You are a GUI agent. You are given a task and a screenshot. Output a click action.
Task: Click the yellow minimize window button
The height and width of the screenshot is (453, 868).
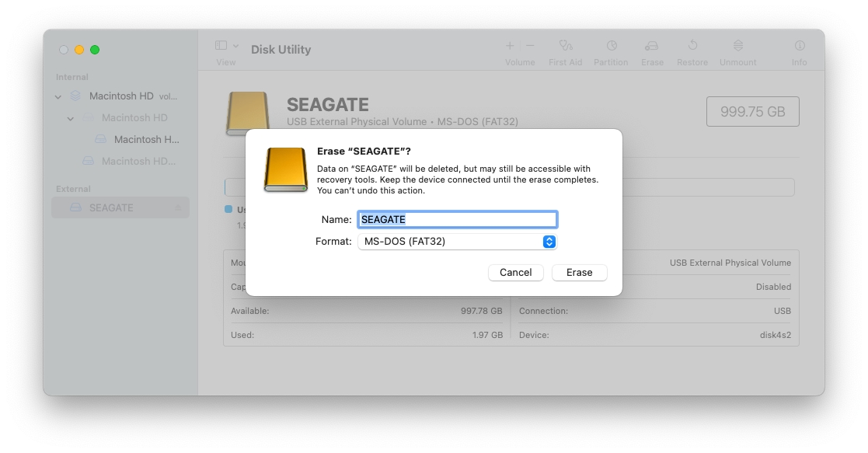tap(79, 50)
